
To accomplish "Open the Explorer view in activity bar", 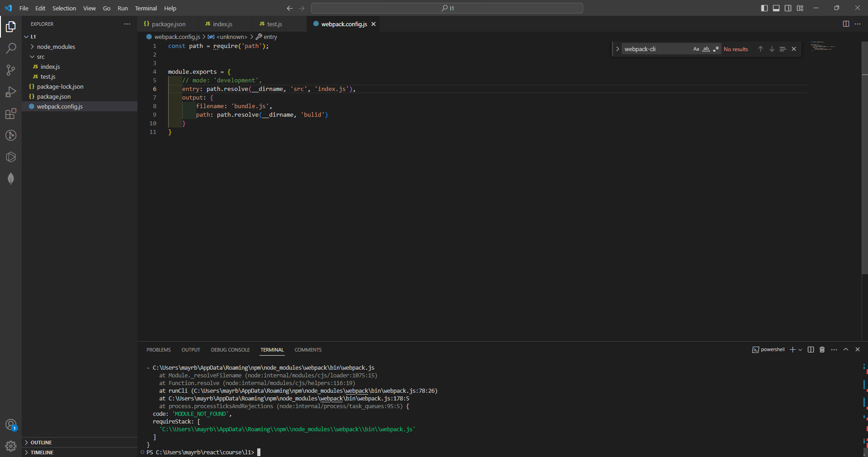I will (11, 27).
